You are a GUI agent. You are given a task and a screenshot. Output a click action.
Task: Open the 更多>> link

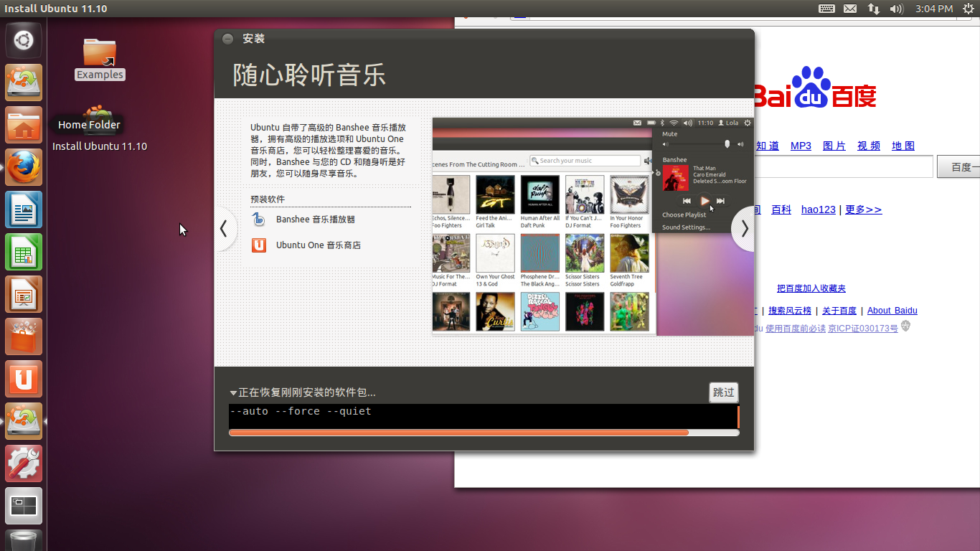tap(863, 209)
